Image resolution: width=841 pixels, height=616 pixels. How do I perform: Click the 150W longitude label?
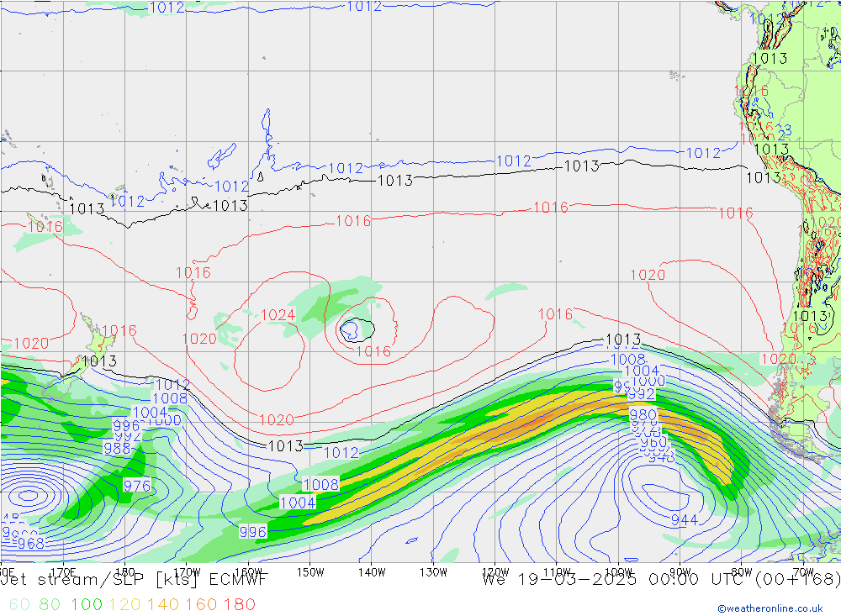tap(310, 572)
